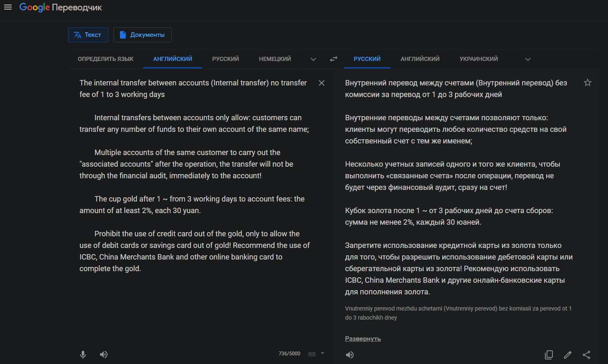This screenshot has width=608, height=364.
Task: Click the Развернуть link
Action: tap(363, 339)
